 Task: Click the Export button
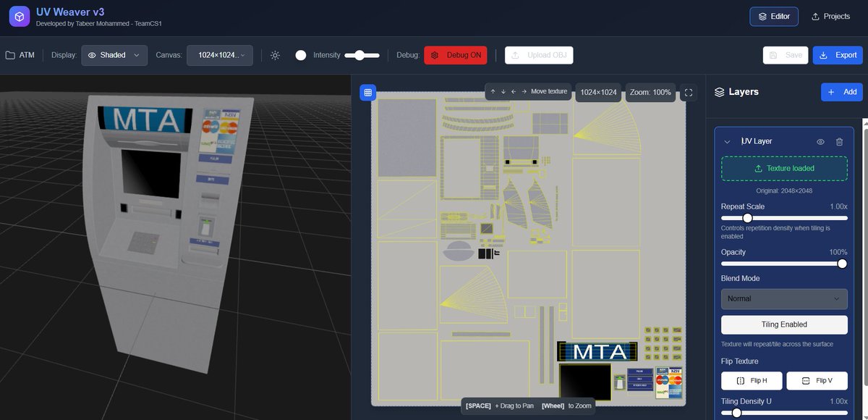(837, 54)
